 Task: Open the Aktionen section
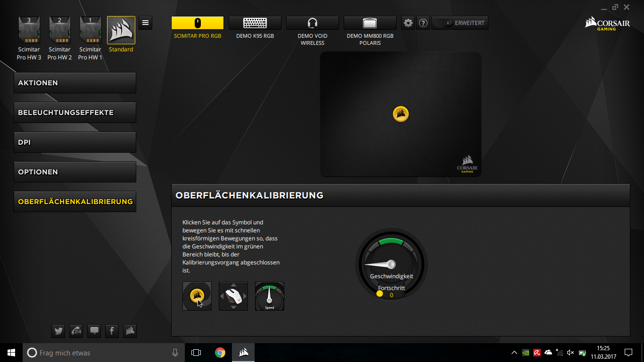75,83
